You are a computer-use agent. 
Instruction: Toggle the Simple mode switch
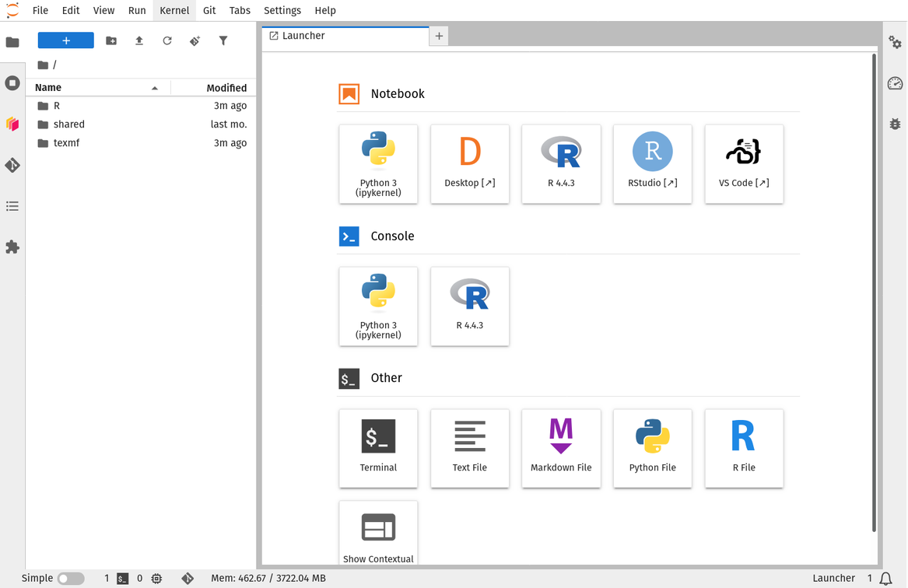[71, 579]
